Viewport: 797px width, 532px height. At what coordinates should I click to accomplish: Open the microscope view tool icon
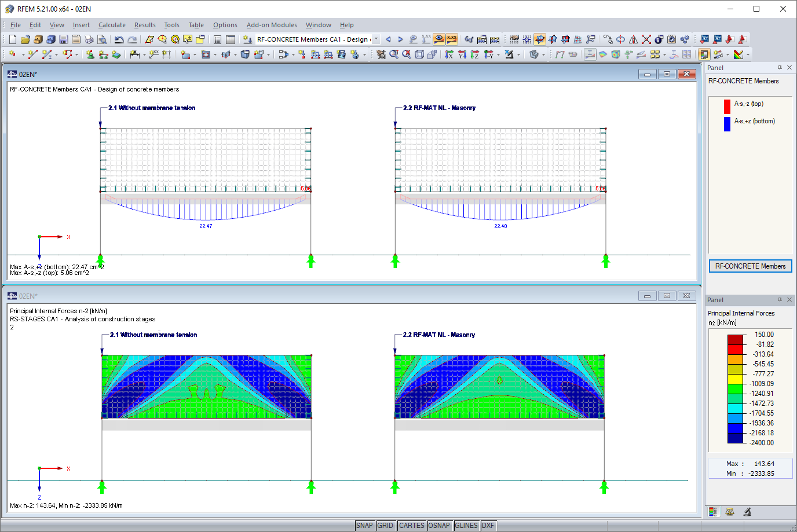click(x=509, y=54)
